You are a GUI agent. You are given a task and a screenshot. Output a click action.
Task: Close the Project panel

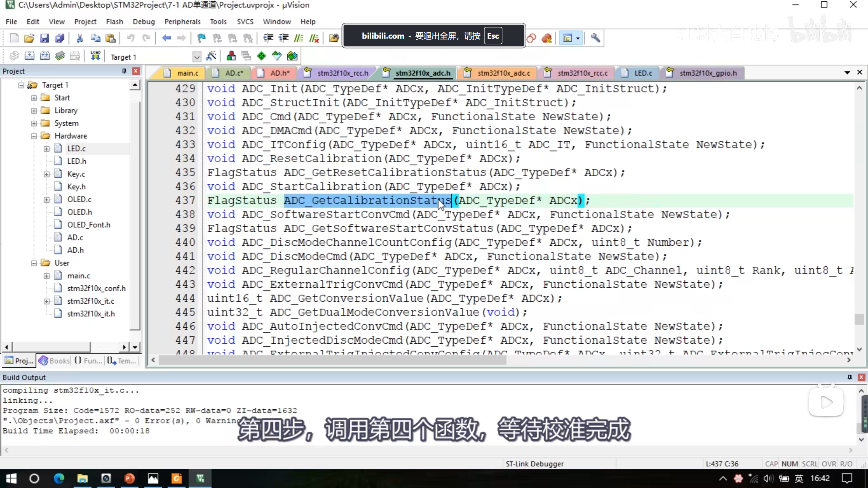pos(136,71)
